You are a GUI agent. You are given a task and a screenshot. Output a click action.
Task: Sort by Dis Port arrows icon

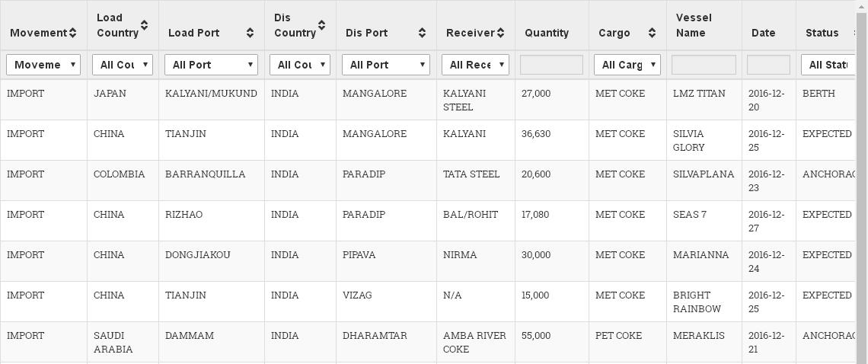point(422,33)
